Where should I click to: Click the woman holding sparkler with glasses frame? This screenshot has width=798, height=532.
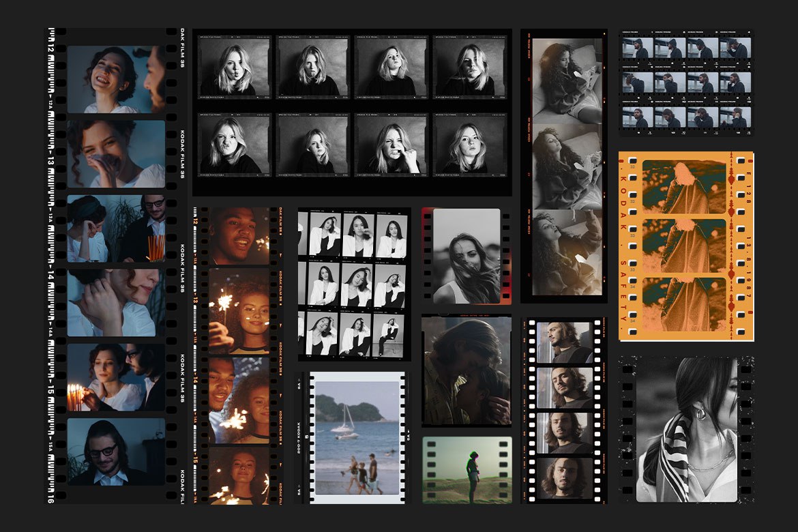(x=239, y=309)
